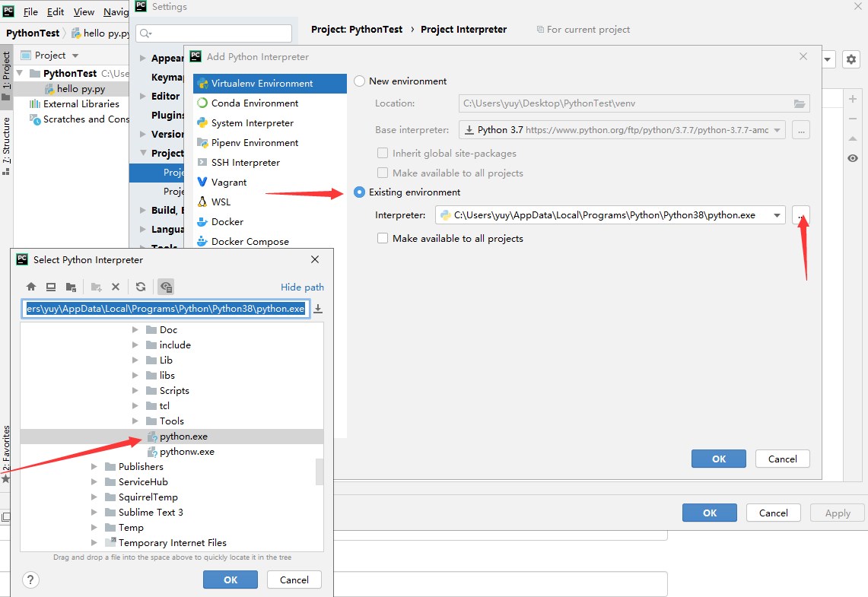Open the 7: Structure tool window tab
This screenshot has width=868, height=597.
6,145
